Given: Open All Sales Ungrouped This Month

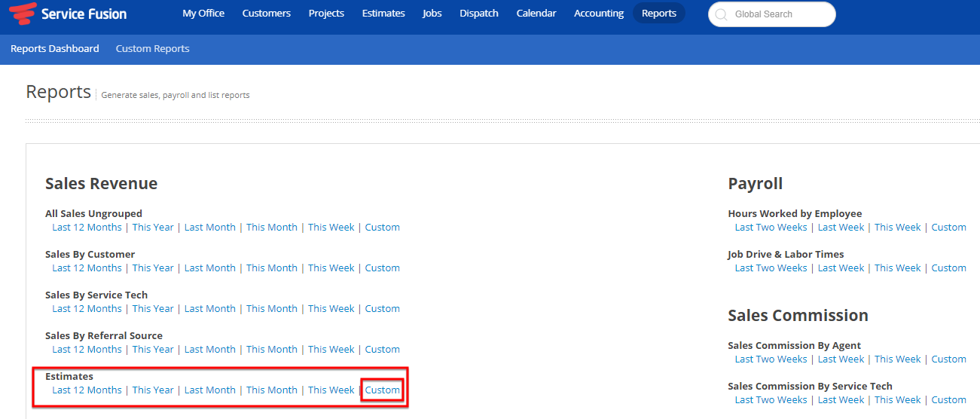Looking at the screenshot, I should click(272, 228).
